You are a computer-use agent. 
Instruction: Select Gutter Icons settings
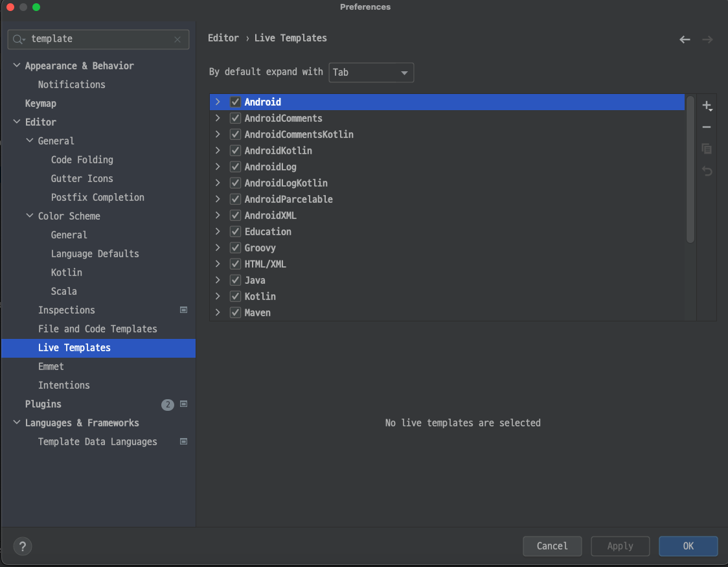pyautogui.click(x=82, y=178)
